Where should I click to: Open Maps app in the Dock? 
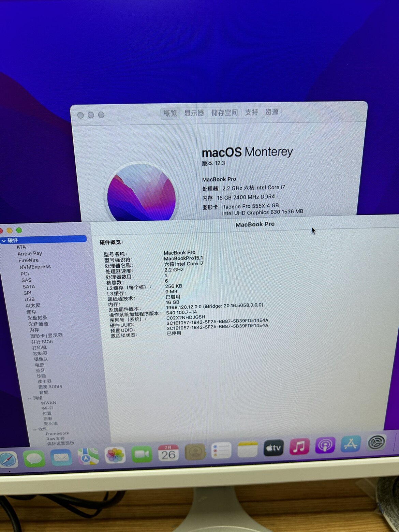[x=88, y=456]
